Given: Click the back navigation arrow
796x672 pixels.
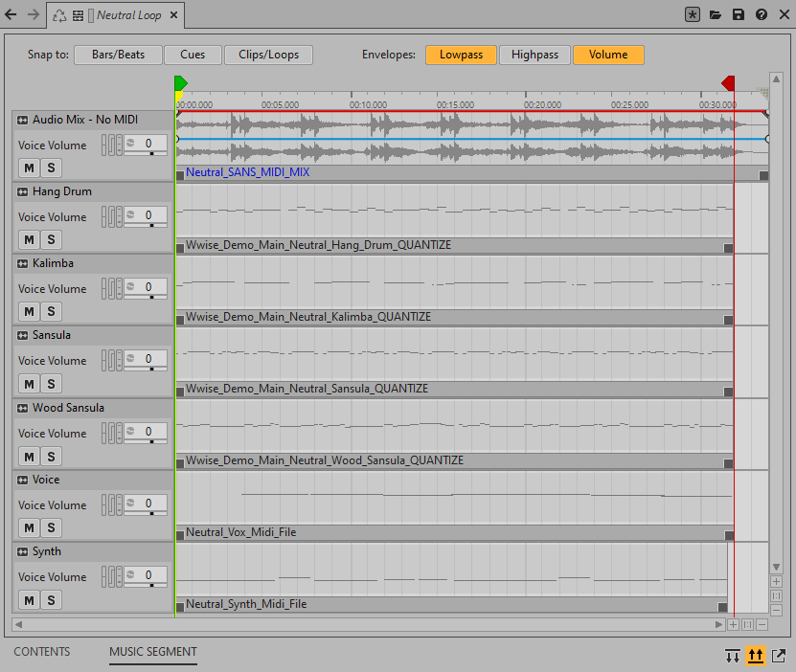Looking at the screenshot, I should 11,15.
